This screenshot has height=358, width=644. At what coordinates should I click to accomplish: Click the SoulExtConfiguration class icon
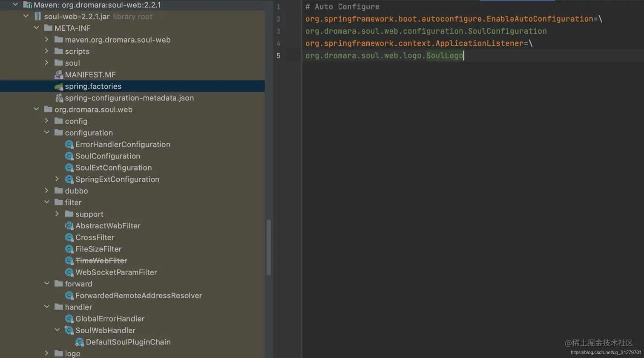(69, 167)
